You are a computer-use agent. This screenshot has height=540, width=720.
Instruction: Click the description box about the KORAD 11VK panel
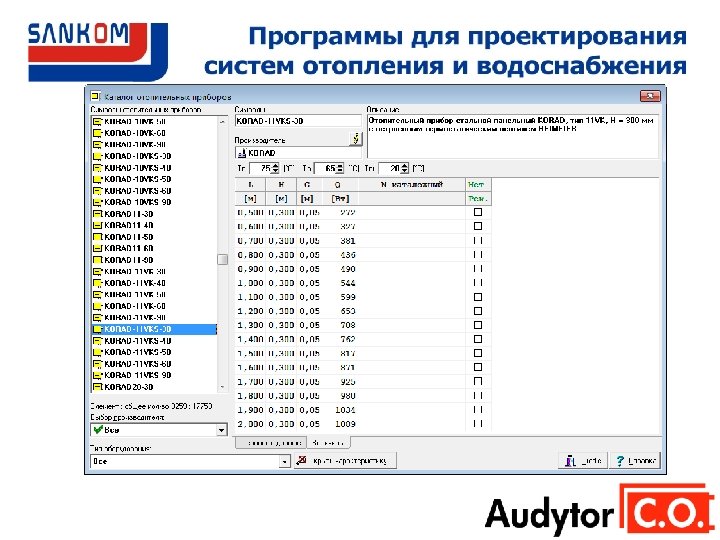[x=512, y=136]
